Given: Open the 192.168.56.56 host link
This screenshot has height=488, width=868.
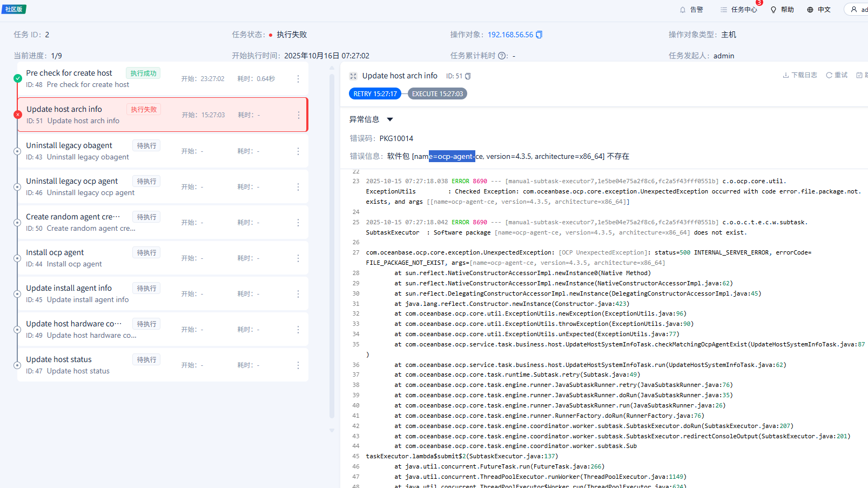Looking at the screenshot, I should [510, 35].
